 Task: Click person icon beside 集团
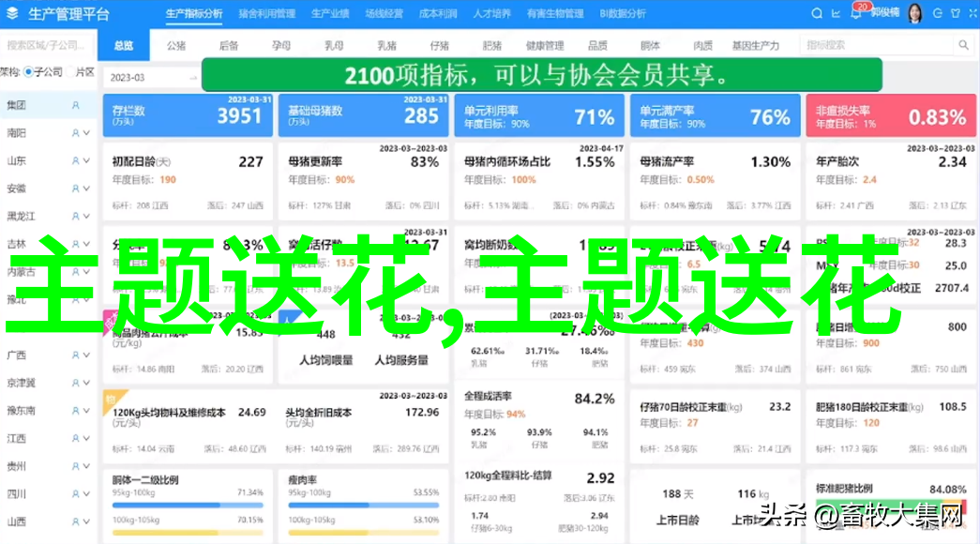click(x=76, y=106)
